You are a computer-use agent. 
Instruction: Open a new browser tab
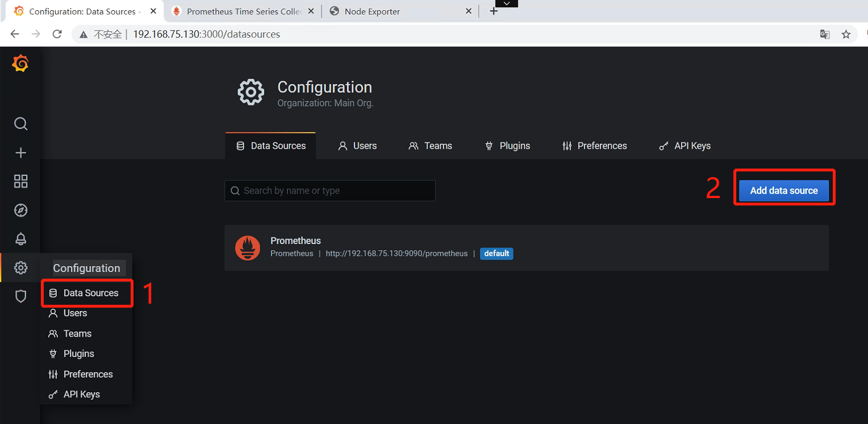click(494, 11)
